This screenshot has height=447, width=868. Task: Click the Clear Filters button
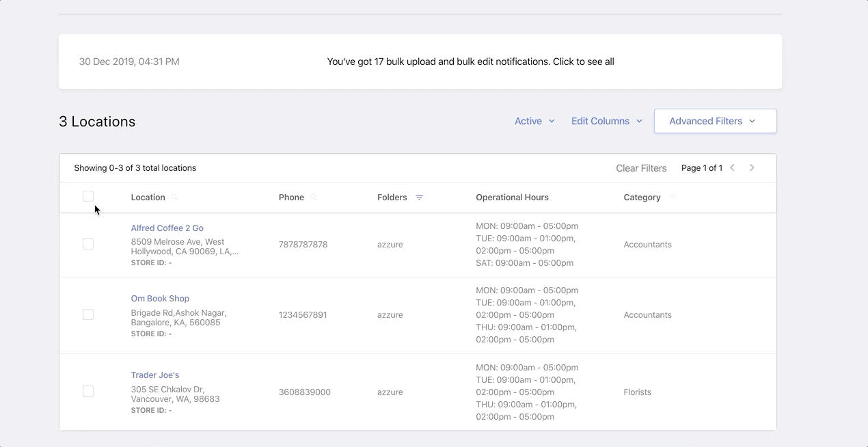click(641, 168)
